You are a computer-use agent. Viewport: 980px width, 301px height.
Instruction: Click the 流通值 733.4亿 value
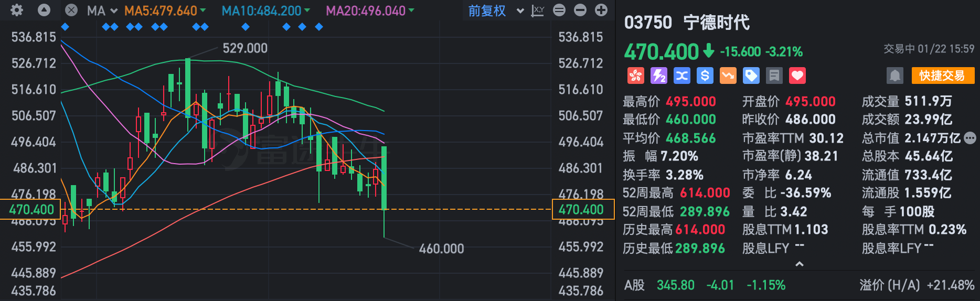(929, 175)
